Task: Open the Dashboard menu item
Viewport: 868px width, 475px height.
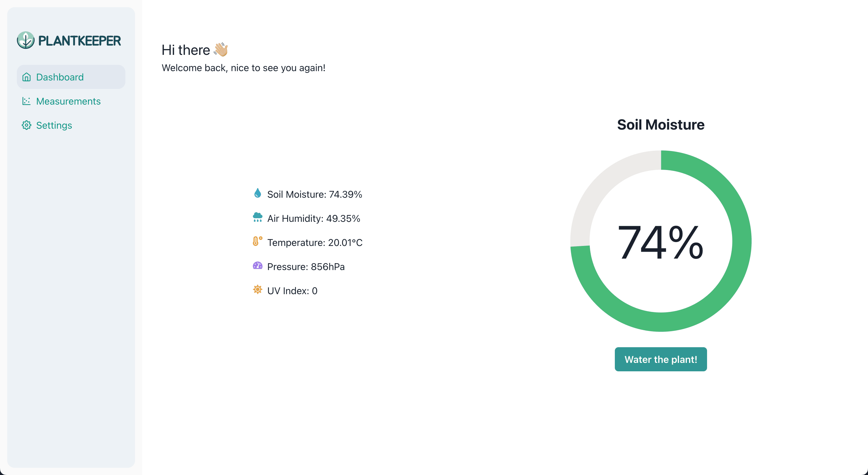Action: pyautogui.click(x=60, y=77)
